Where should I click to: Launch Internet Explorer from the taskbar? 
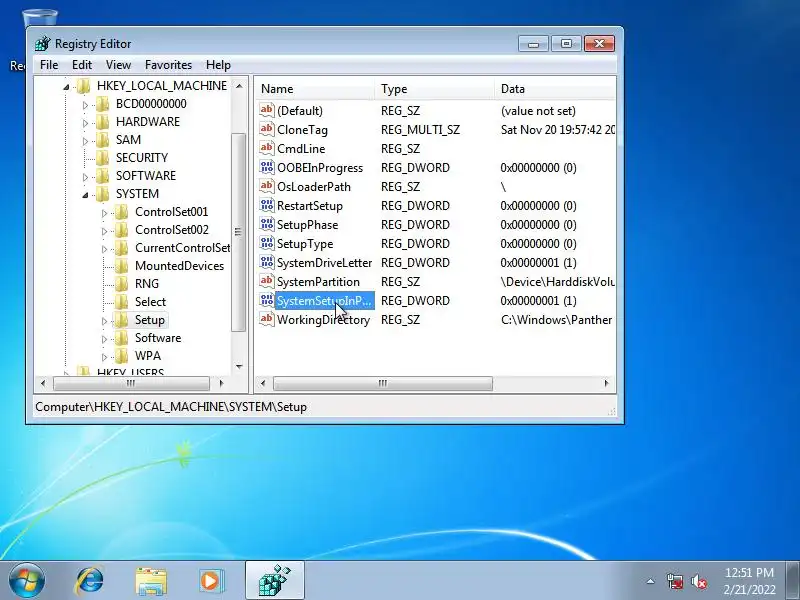[90, 580]
